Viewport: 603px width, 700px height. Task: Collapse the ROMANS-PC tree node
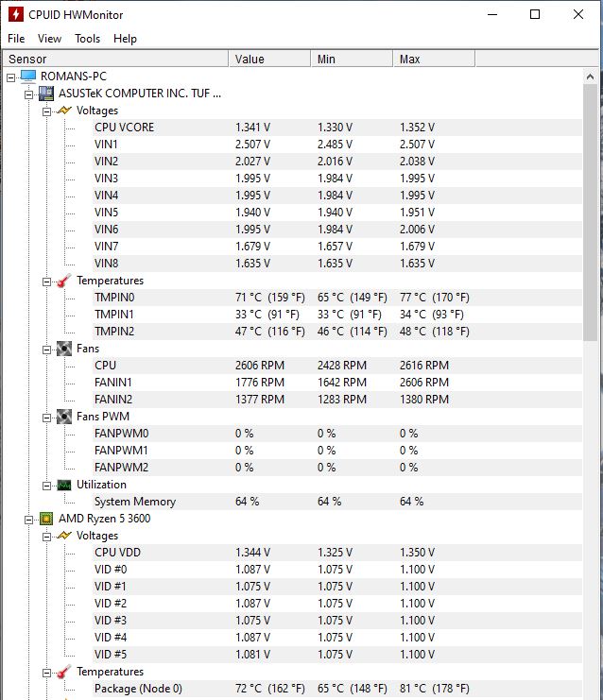[11, 77]
